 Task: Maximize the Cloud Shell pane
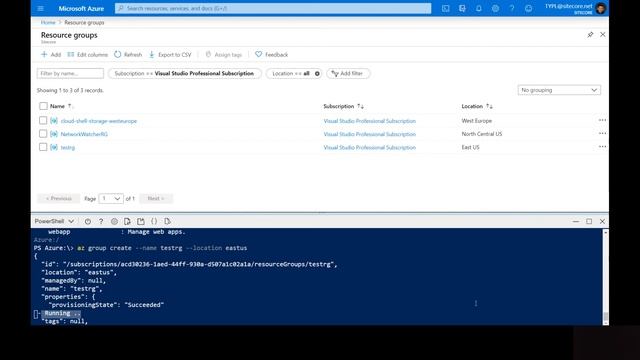click(589, 221)
